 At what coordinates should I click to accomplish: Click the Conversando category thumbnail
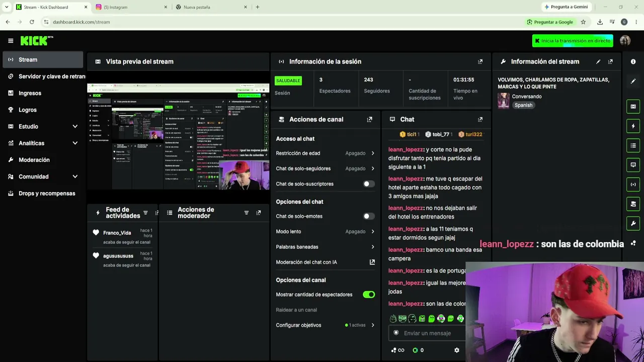coord(503,101)
